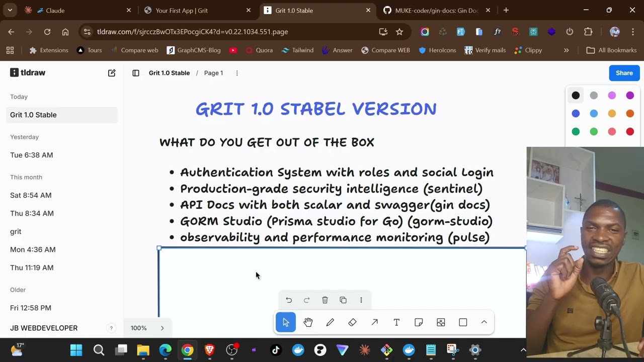Image resolution: width=644 pixels, height=362 pixels.
Task: Open the Fri 12:58 PM file
Action: pyautogui.click(x=61, y=308)
